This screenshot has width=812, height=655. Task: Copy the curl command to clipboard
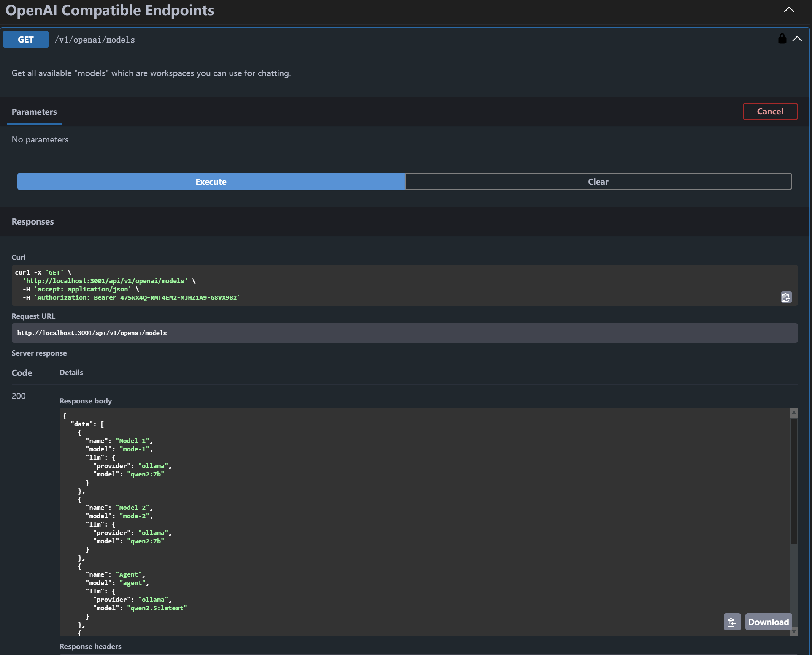786,297
